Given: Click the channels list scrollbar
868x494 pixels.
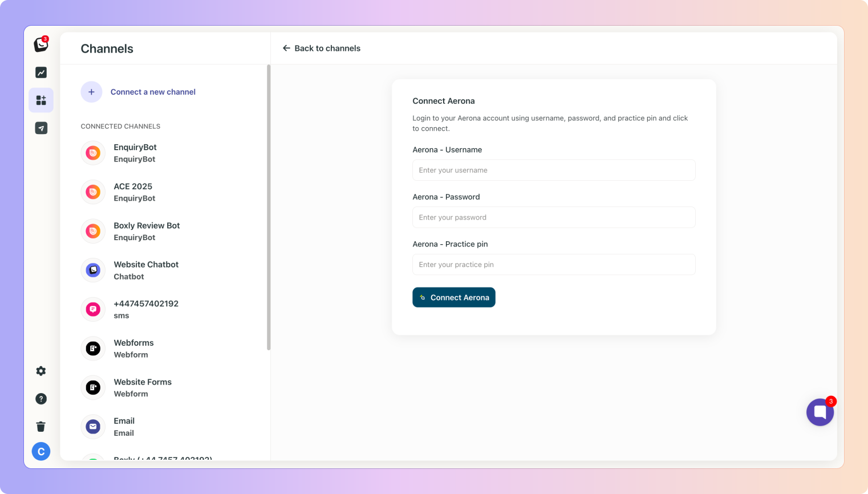Looking at the screenshot, I should pyautogui.click(x=269, y=207).
